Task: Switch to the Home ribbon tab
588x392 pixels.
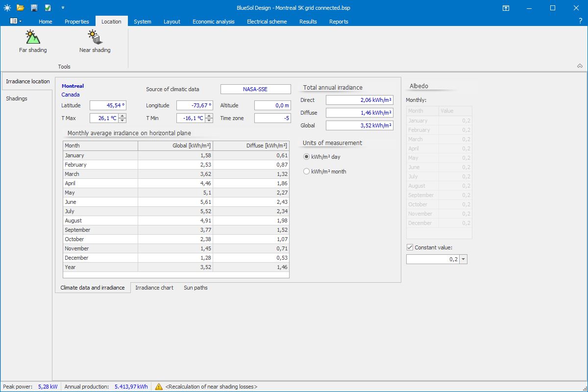Action: (x=46, y=22)
